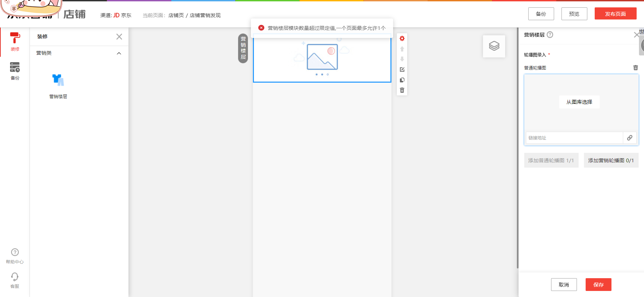
Task: Switch to the 备份 sidebar tab
Action: (x=15, y=71)
